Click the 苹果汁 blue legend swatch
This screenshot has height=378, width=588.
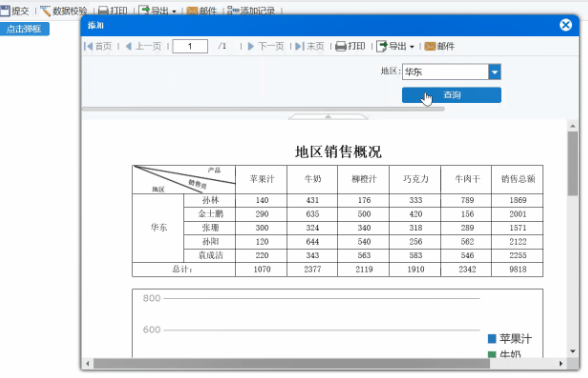point(491,339)
